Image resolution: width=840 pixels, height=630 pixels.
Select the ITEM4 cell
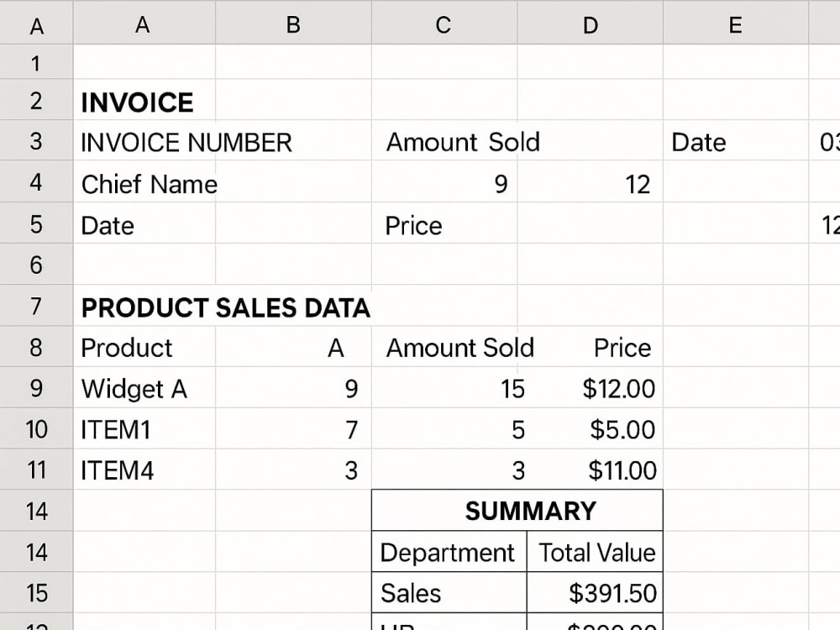click(144, 470)
